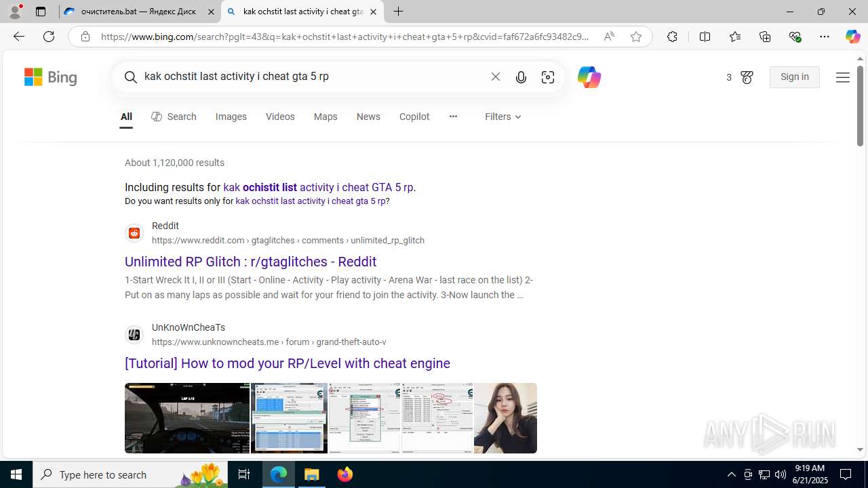Viewport: 868px width, 488px height.
Task: Open Favorites list icon
Action: pos(734,37)
